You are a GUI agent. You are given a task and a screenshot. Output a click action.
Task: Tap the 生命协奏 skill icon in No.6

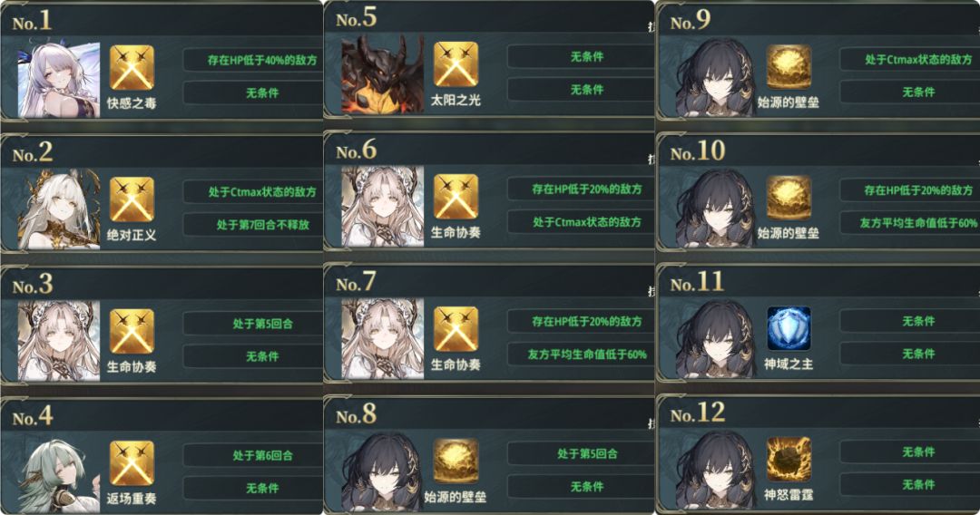[x=456, y=197]
